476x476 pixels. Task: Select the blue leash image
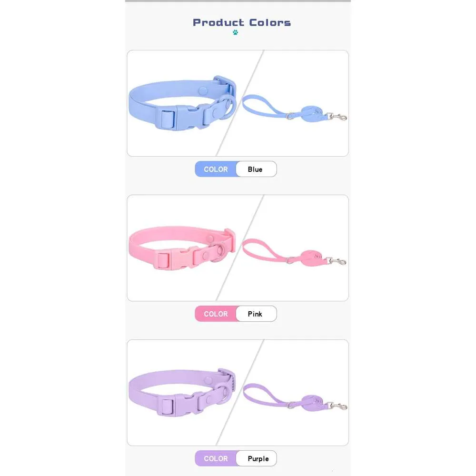click(x=294, y=109)
